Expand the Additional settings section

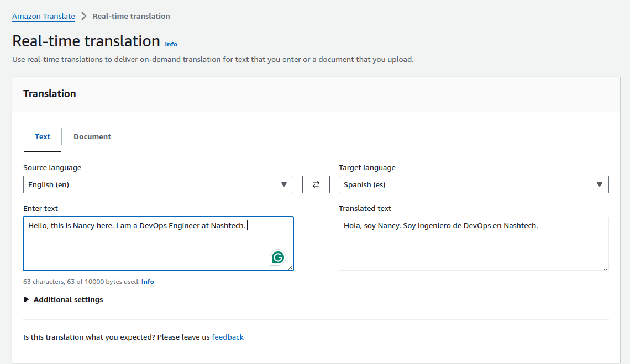(x=67, y=299)
